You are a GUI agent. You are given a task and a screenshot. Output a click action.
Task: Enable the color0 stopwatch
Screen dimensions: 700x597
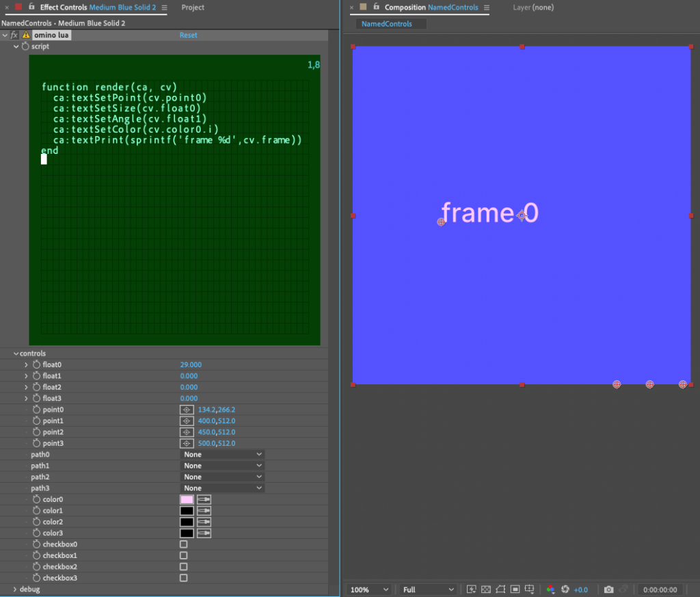click(x=37, y=499)
